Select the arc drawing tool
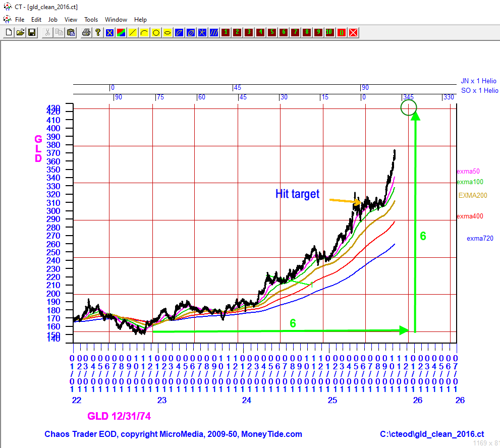500x448 pixels. coord(144,32)
